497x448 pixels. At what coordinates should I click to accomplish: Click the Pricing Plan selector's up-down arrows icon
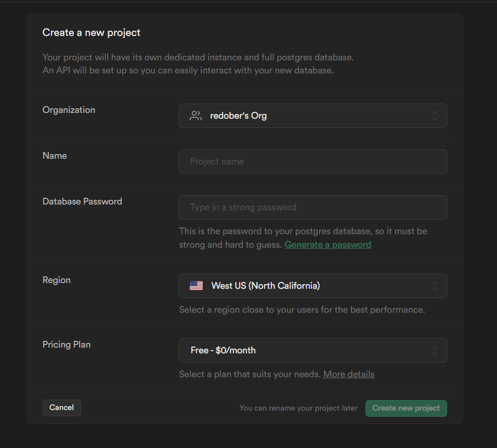[x=435, y=350]
